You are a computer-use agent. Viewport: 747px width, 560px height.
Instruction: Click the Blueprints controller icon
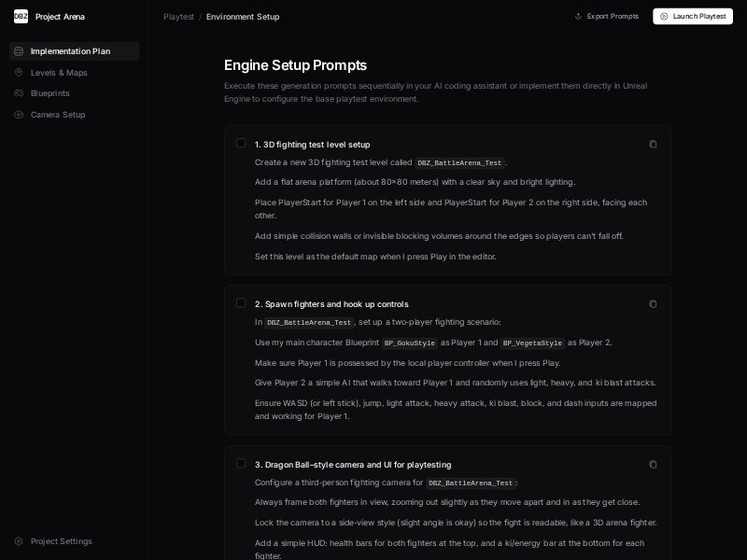[x=19, y=93]
